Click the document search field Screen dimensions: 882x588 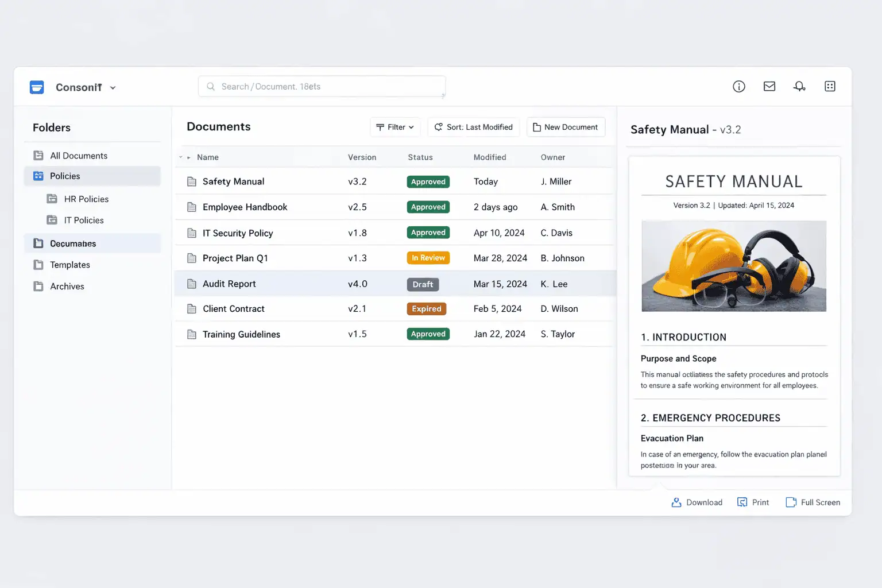click(322, 87)
